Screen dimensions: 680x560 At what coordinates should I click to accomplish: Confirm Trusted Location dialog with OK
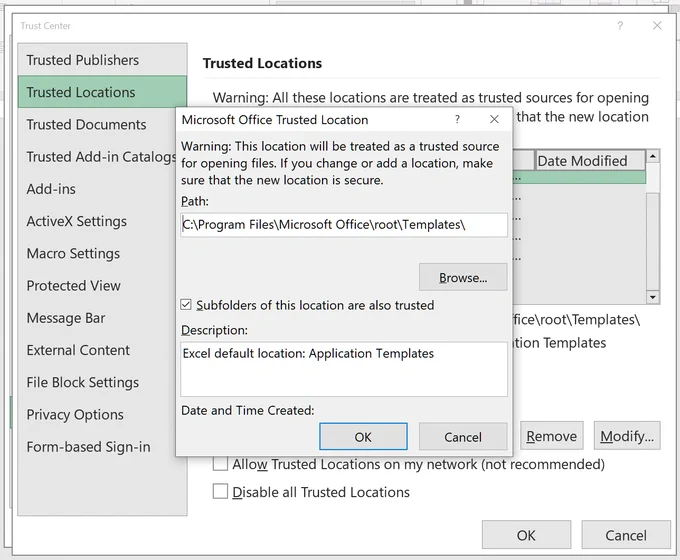363,437
